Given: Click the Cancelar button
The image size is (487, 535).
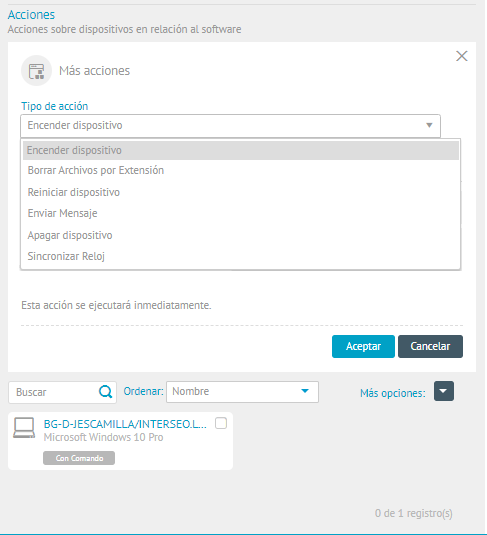Looking at the screenshot, I should tap(430, 346).
